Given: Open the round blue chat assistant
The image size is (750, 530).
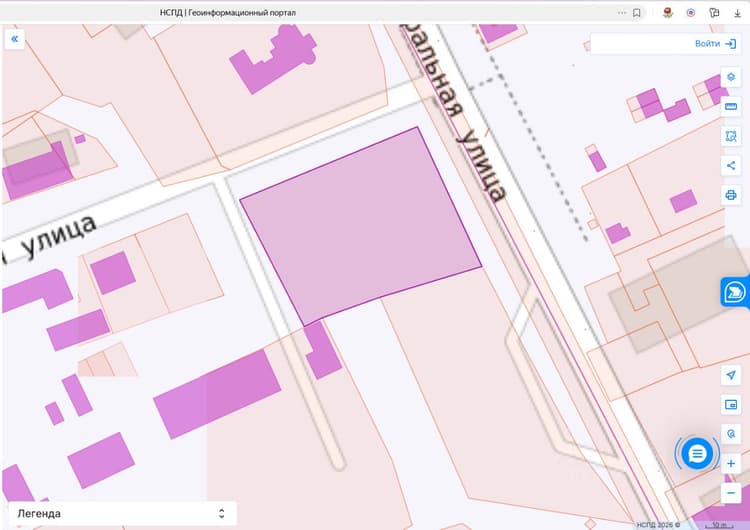Looking at the screenshot, I should point(697,453).
